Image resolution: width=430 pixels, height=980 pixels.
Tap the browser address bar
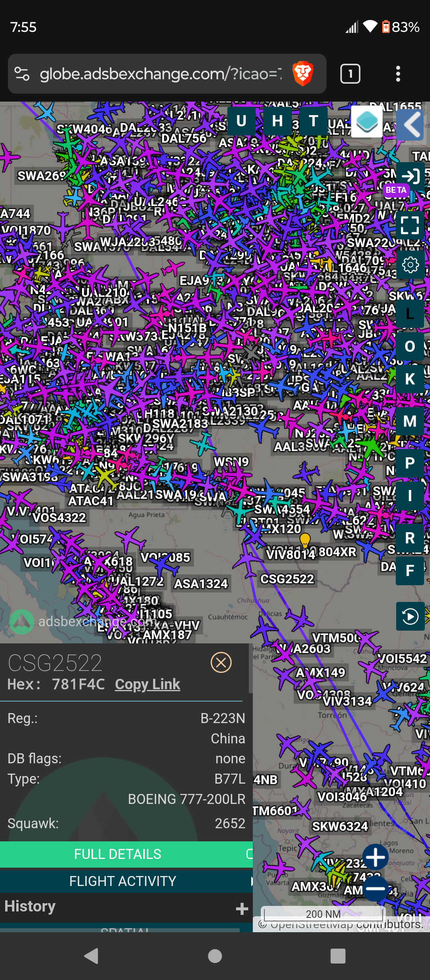(160, 74)
